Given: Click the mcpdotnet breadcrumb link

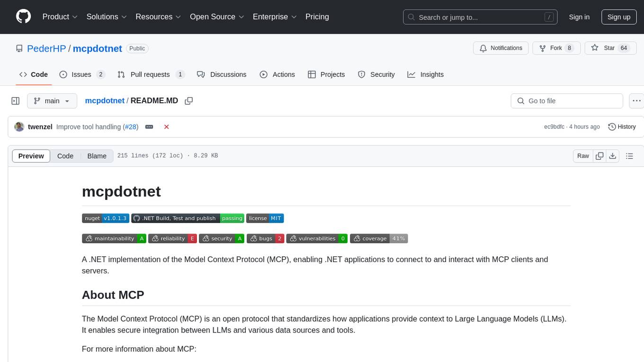Looking at the screenshot, I should click(x=105, y=101).
